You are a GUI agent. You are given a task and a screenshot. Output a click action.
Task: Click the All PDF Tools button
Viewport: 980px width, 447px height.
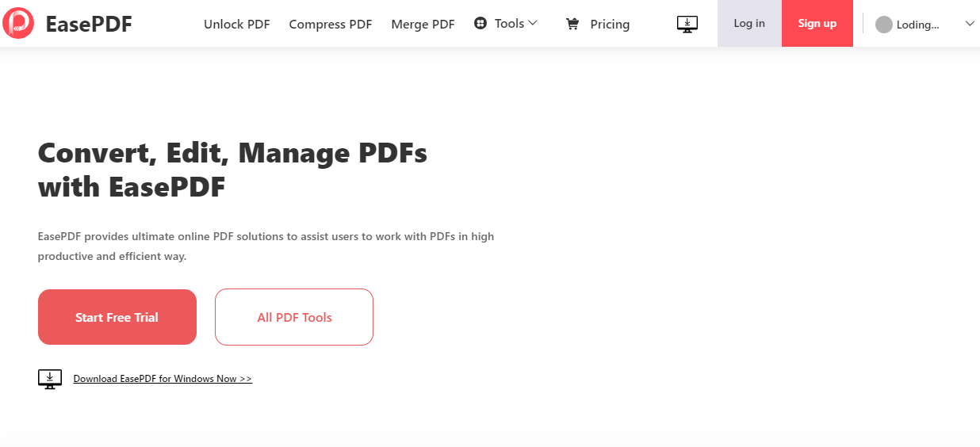click(x=294, y=317)
